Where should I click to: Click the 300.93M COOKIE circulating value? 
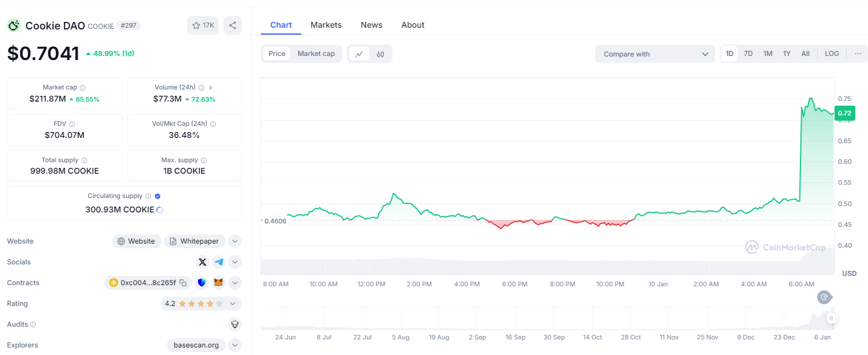120,210
